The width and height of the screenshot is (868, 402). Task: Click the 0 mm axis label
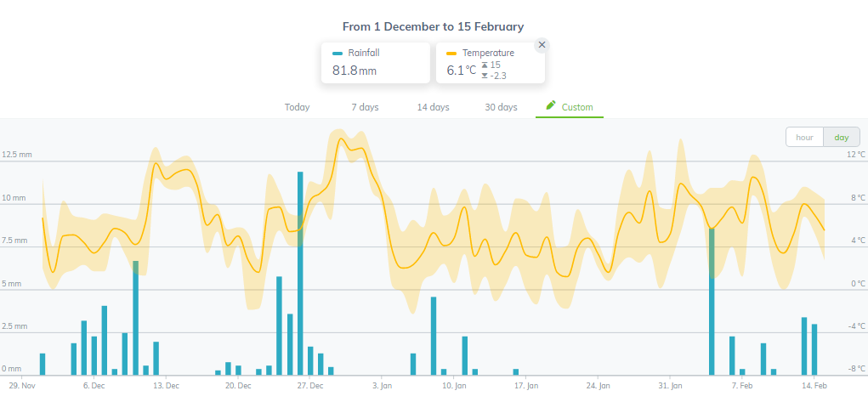[x=12, y=369]
